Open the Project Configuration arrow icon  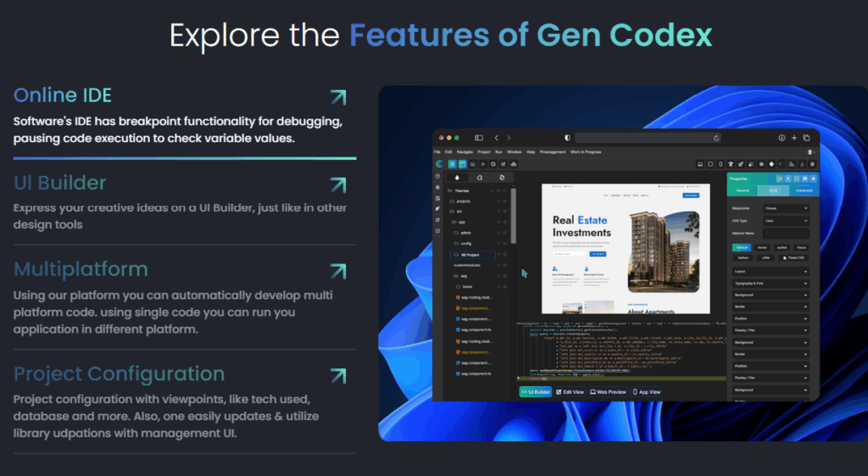[338, 376]
